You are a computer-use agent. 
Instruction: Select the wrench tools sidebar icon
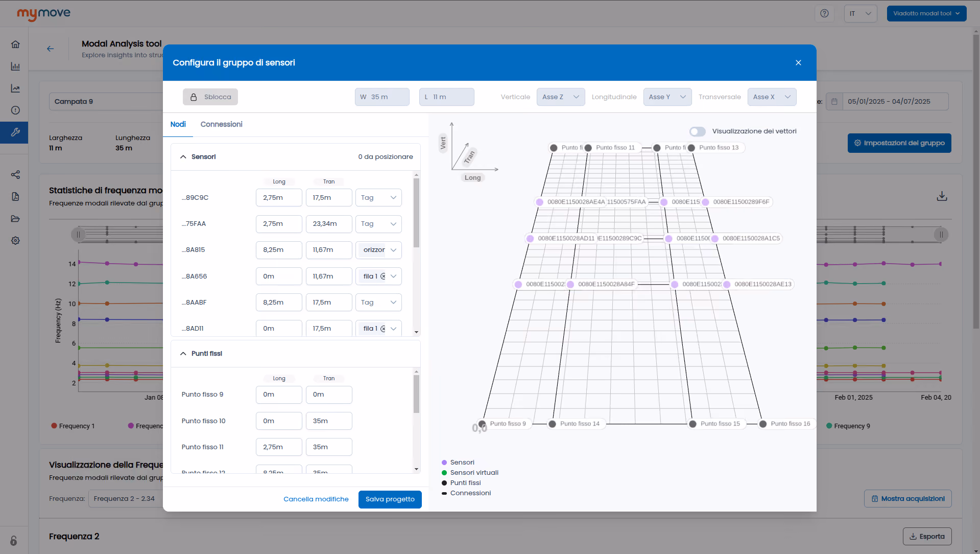pos(15,132)
